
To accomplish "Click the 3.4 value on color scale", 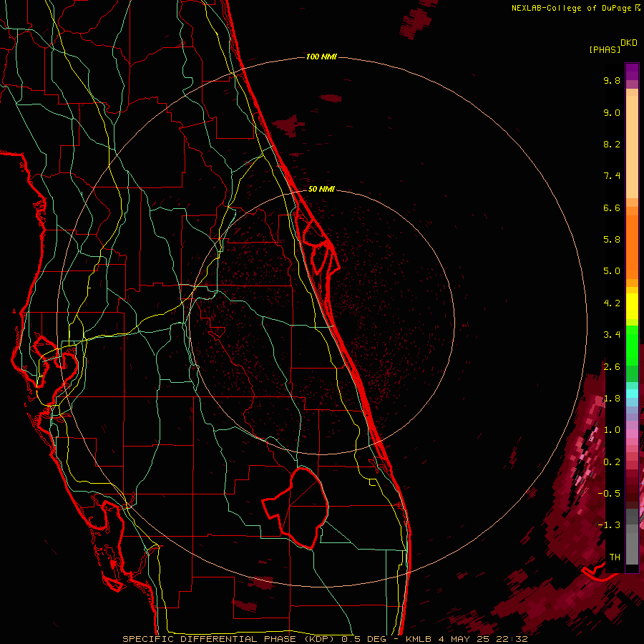I will (x=612, y=335).
